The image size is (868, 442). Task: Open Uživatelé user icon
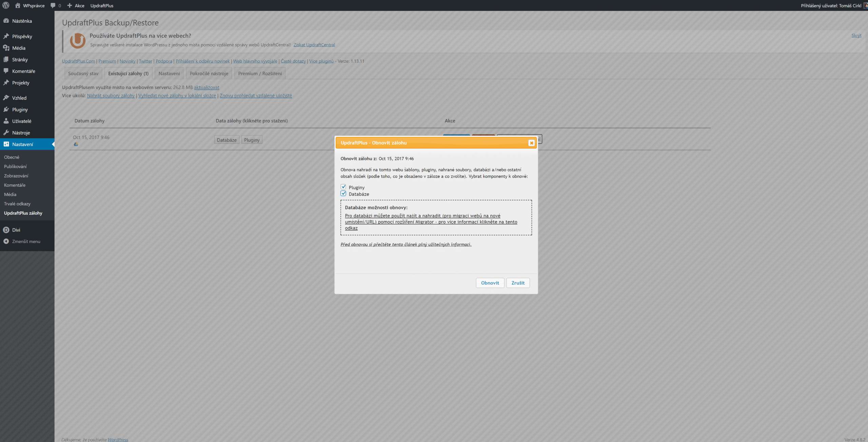pos(6,121)
